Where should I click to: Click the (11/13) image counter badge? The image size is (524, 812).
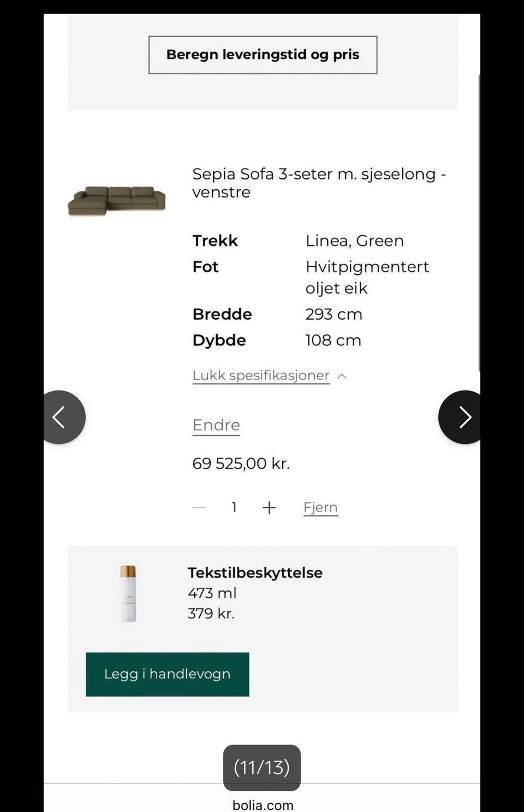point(261,767)
